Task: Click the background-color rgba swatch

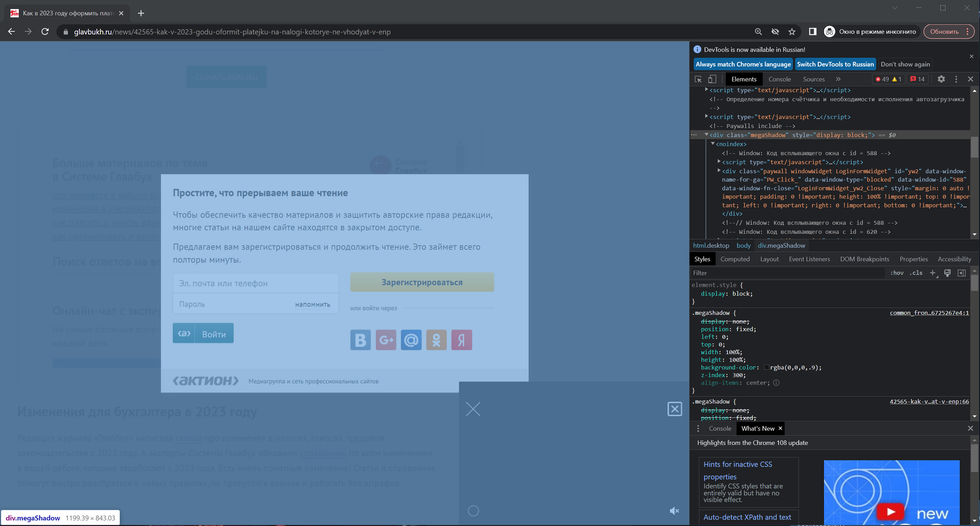Action: point(767,368)
